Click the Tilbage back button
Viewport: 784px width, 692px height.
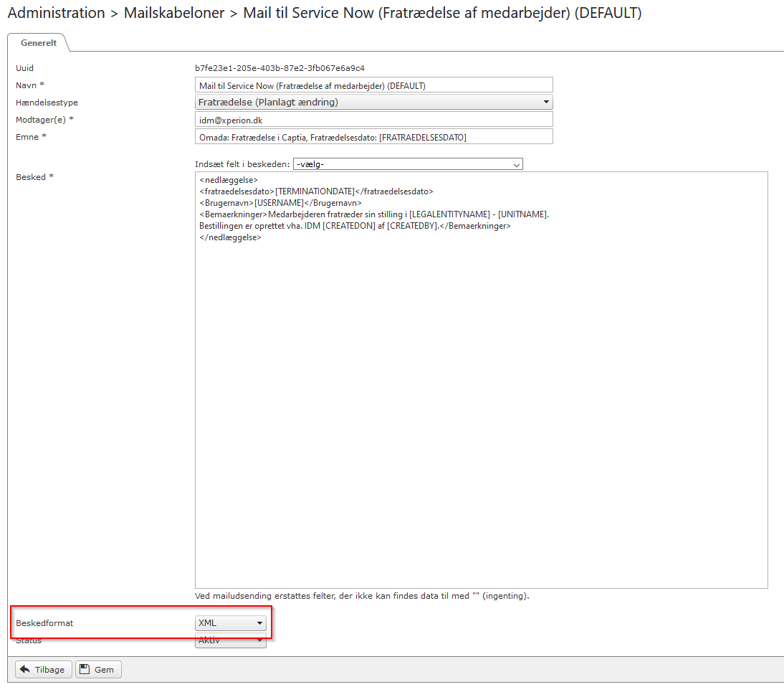pos(44,670)
